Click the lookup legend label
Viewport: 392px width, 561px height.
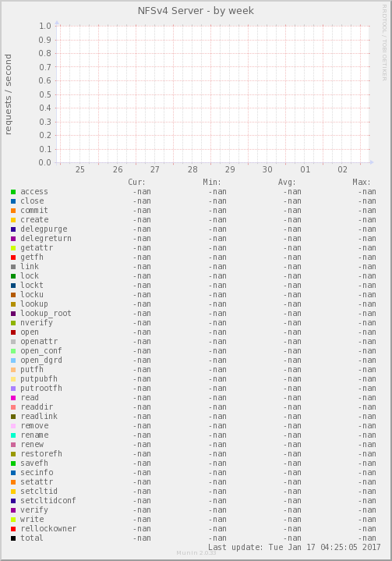click(34, 304)
